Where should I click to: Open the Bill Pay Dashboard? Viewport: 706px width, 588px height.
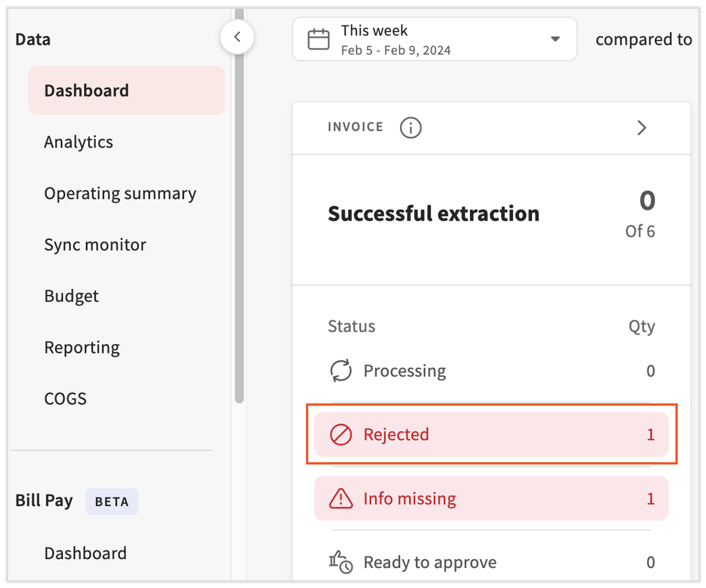tap(85, 553)
